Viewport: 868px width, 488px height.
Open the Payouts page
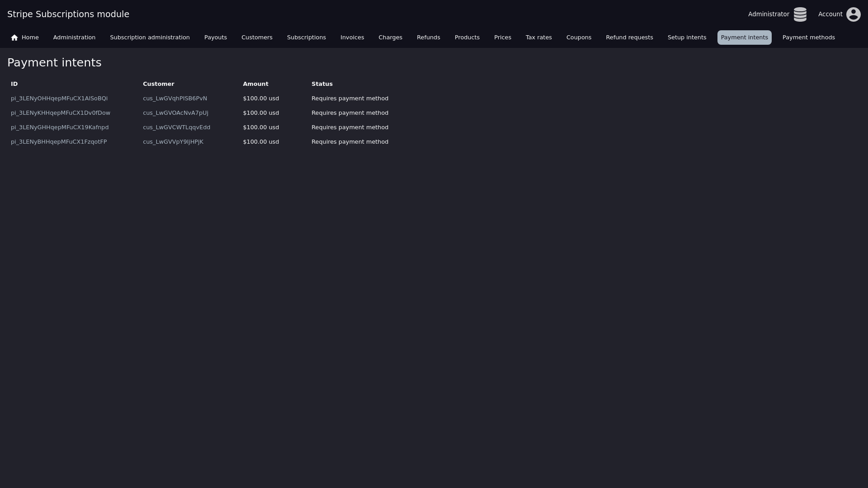point(215,38)
